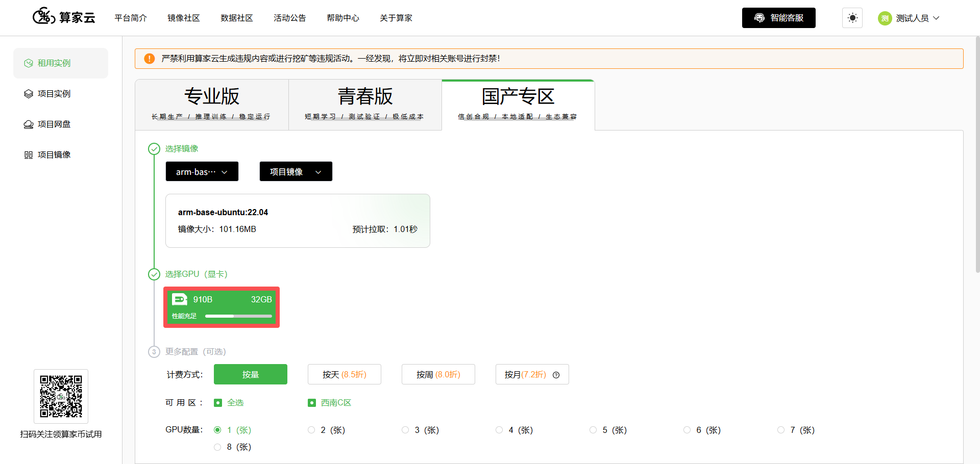980x464 pixels.
Task: Click the 选择GPU step check icon
Action: coord(154,274)
